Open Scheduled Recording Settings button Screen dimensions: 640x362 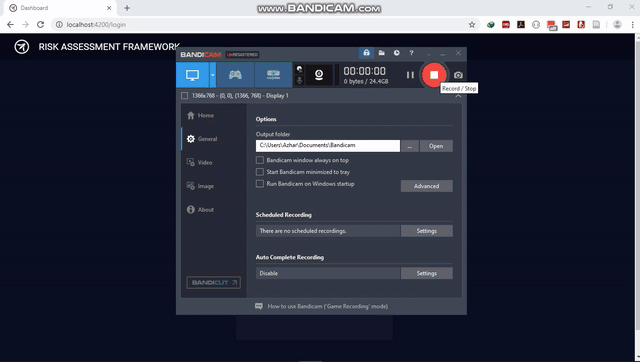click(x=427, y=231)
